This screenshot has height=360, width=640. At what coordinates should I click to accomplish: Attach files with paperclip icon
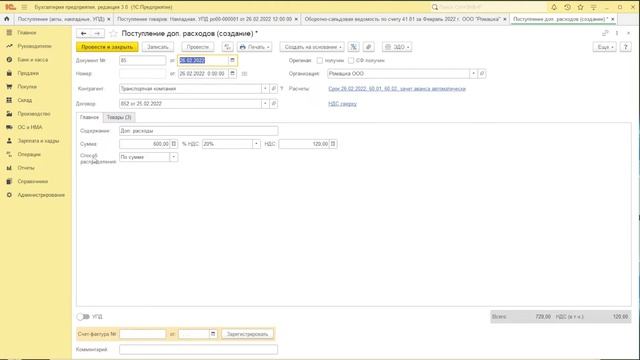[369, 47]
